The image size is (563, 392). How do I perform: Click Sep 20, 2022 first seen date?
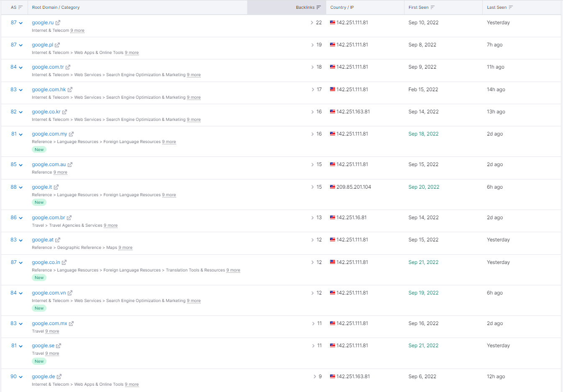pos(424,187)
